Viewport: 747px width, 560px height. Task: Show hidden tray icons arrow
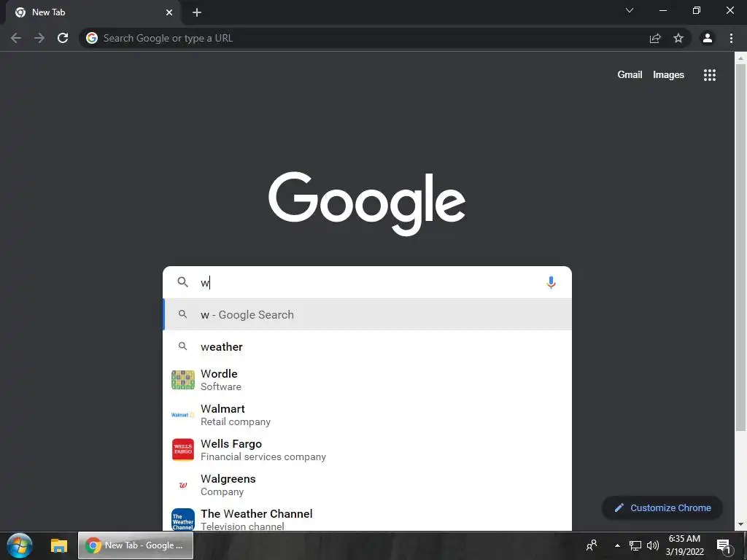(617, 545)
